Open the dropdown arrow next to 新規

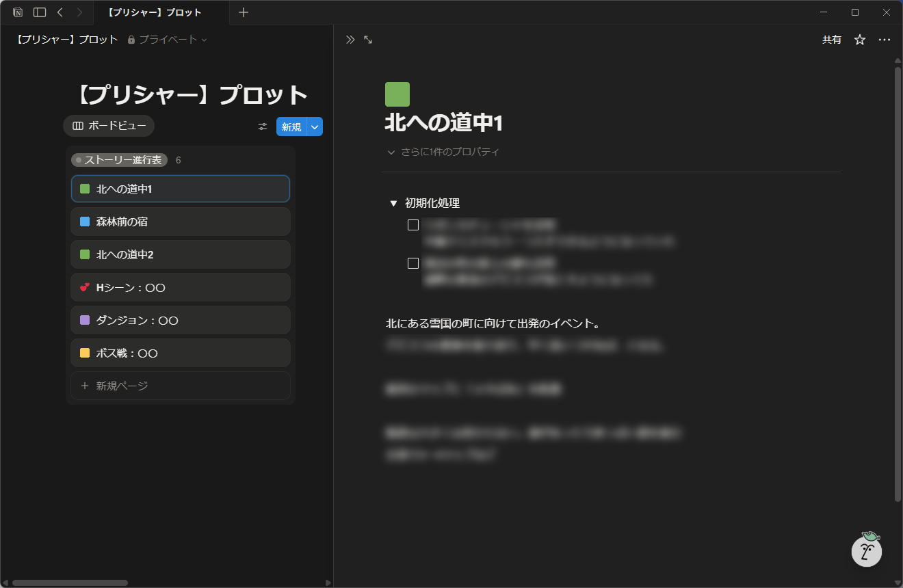(x=315, y=126)
